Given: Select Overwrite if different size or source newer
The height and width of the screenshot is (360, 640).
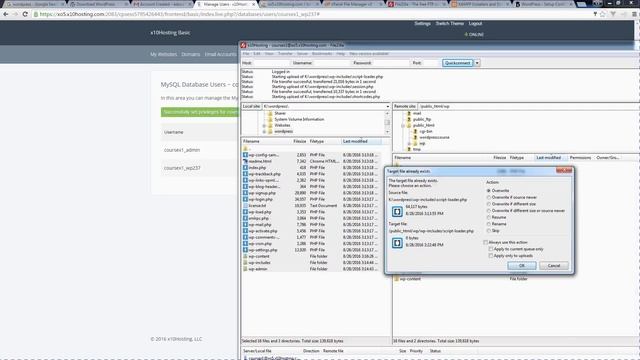Looking at the screenshot, I should (489, 211).
